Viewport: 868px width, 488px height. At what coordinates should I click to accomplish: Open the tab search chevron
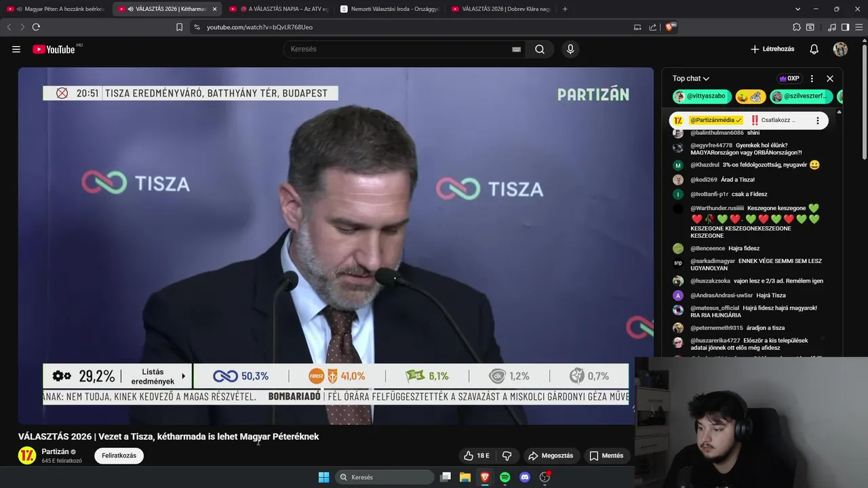[798, 9]
